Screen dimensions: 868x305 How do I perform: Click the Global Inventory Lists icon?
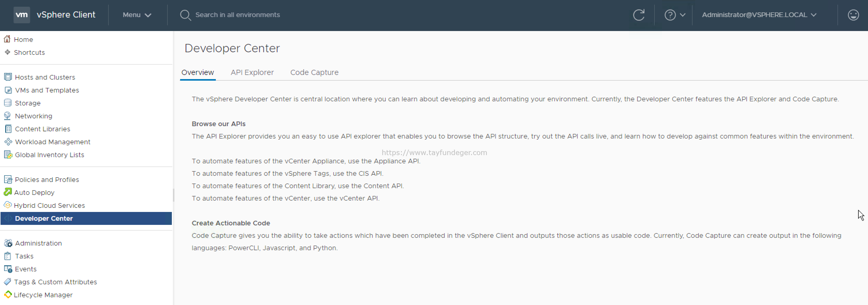coord(8,155)
